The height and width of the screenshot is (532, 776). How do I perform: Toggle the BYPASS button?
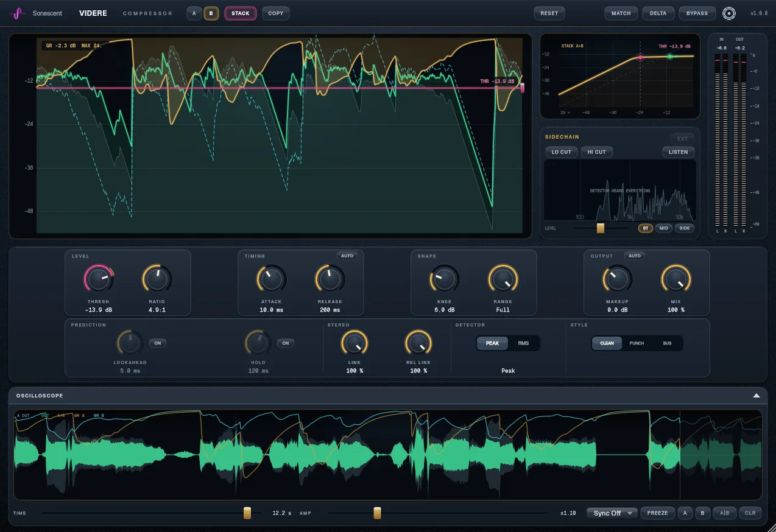point(697,13)
